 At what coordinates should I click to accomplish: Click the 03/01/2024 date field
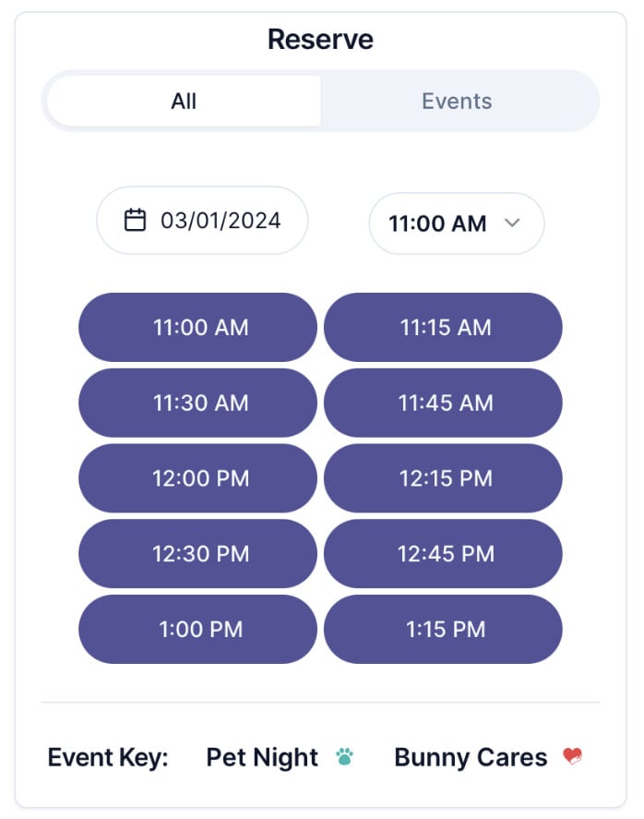click(220, 221)
